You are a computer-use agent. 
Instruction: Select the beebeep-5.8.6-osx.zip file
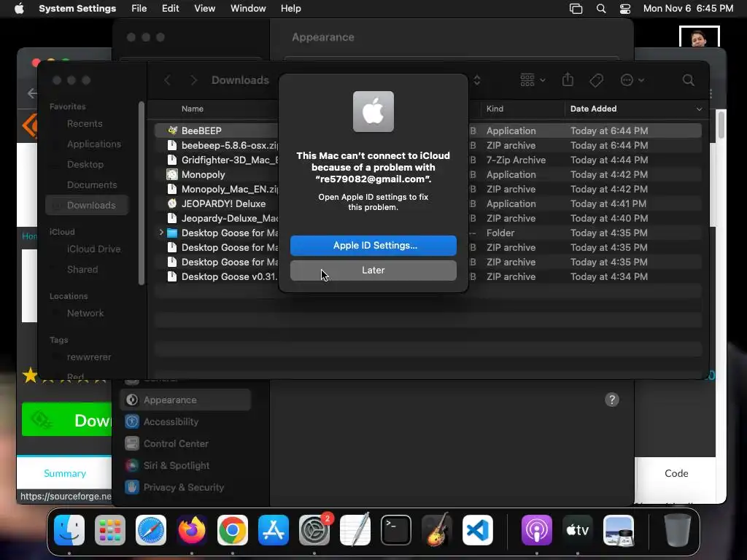tap(427, 145)
